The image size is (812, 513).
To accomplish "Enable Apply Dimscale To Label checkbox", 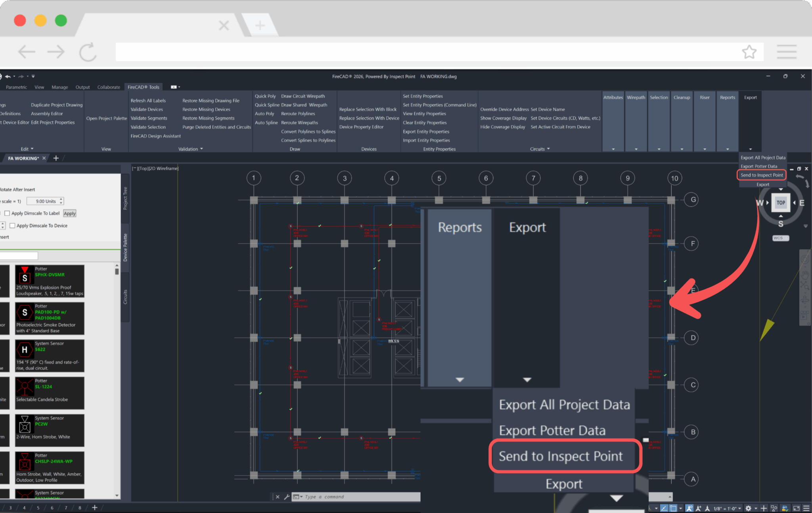I will point(7,213).
